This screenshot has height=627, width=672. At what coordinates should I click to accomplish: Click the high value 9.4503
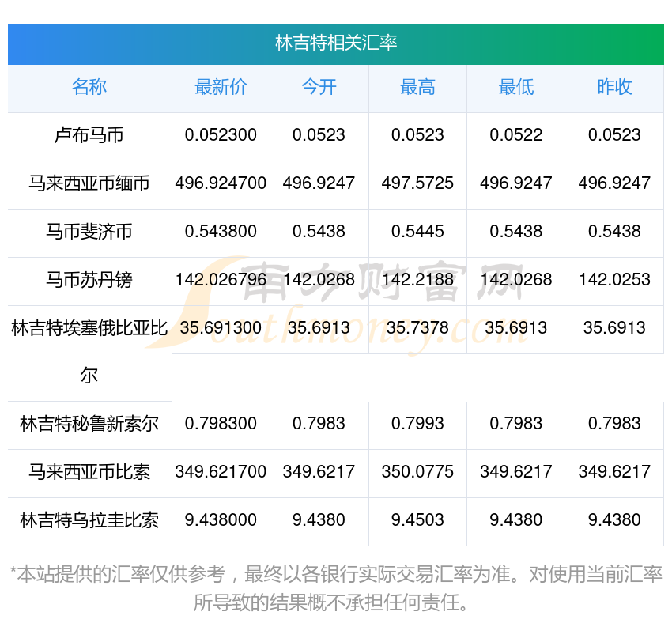coord(417,520)
